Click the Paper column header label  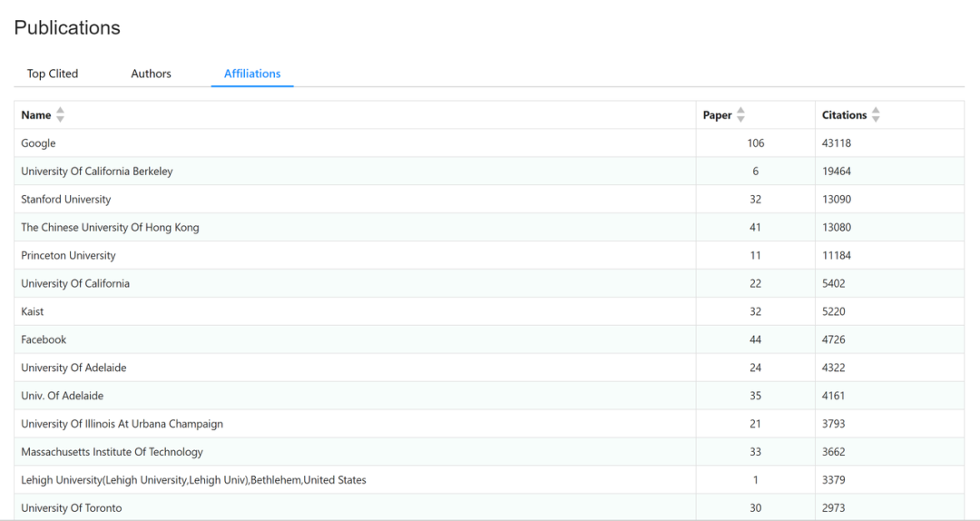pyautogui.click(x=718, y=115)
